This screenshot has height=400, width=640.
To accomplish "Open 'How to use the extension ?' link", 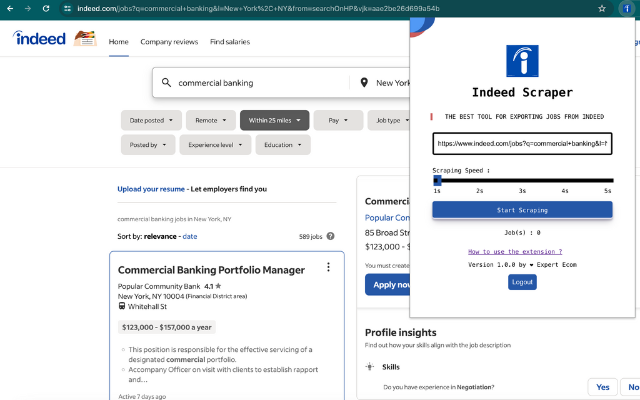I will point(515,251).
